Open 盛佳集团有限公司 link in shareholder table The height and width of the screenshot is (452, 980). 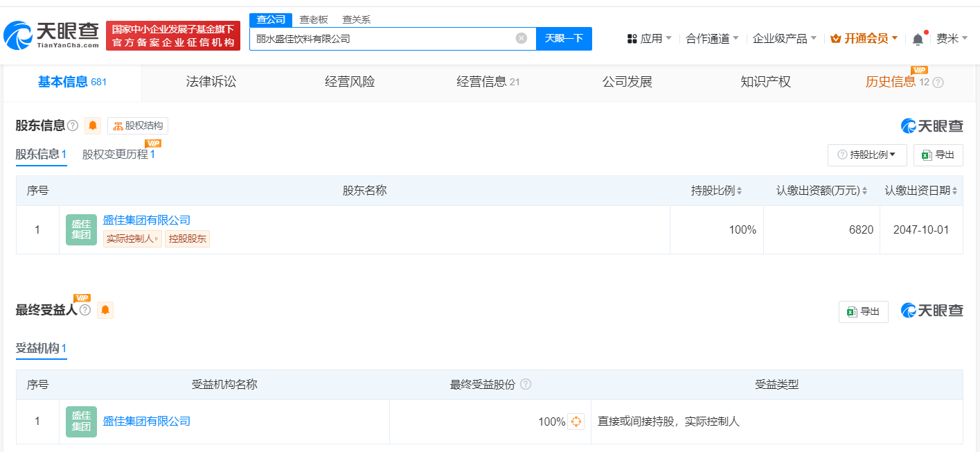147,220
